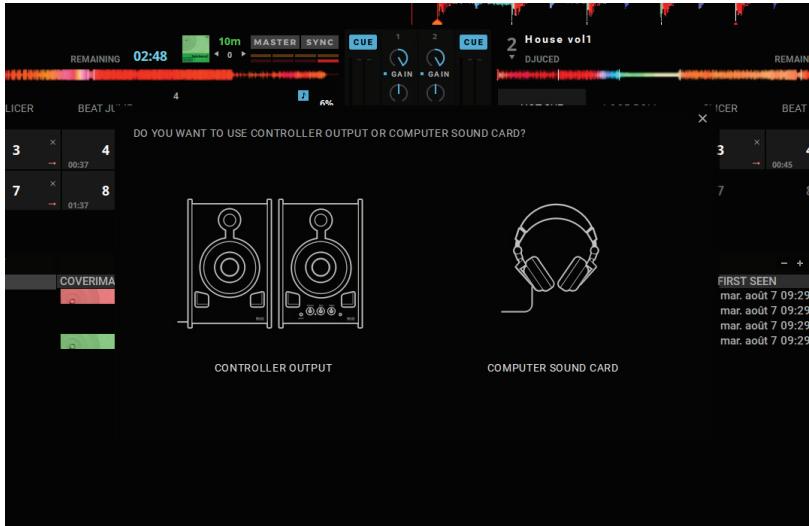Click the minus zoom icon above FIRST SEEN
Screen dimensions: 809x526
pos(784,263)
